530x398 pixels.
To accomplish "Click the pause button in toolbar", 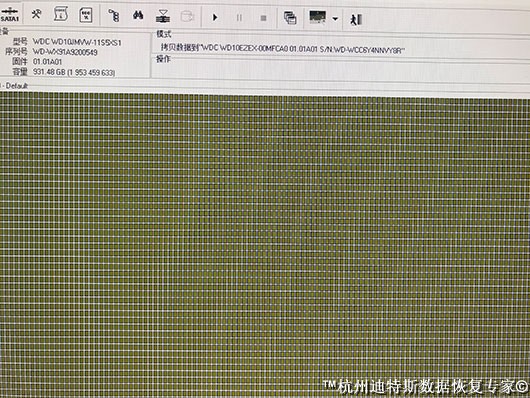I will (239, 18).
